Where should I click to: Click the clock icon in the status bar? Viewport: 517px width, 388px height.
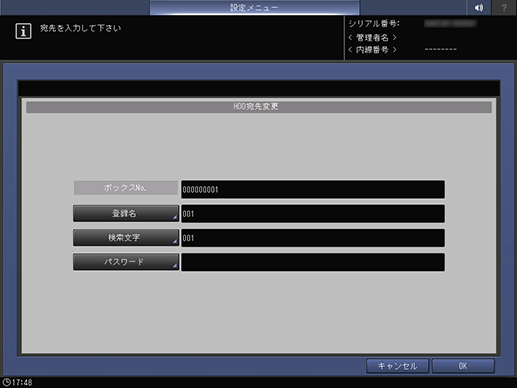tap(6, 382)
